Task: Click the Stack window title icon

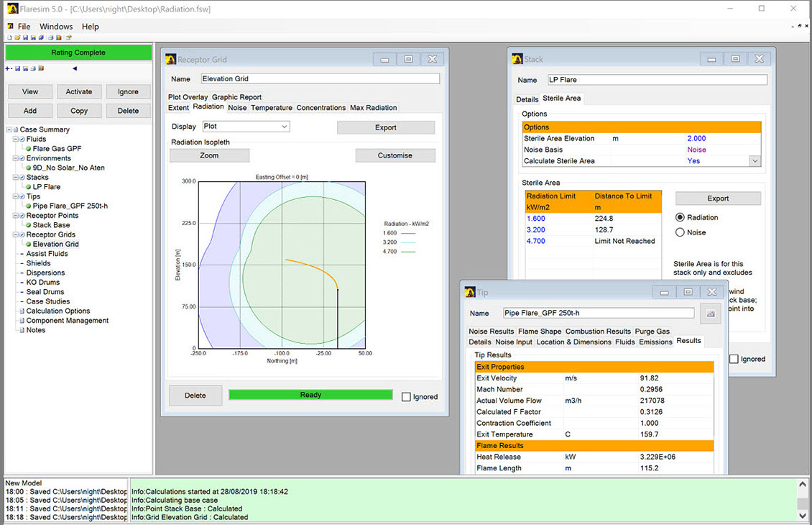Action: pos(517,59)
